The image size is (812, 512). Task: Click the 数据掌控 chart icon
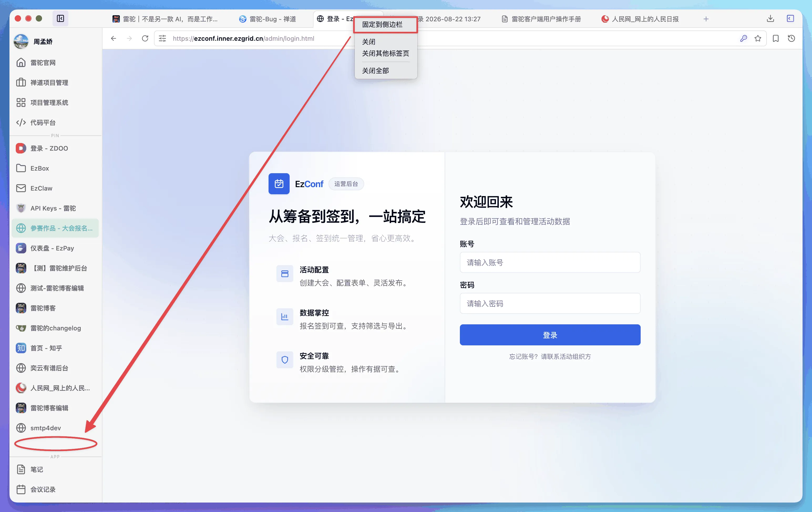[285, 317]
